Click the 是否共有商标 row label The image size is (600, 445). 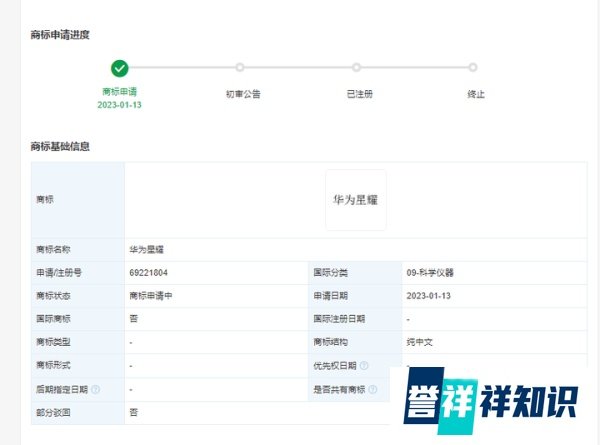click(339, 390)
